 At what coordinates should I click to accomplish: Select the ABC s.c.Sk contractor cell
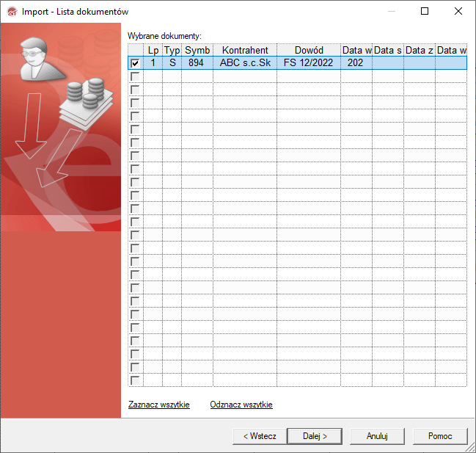245,63
